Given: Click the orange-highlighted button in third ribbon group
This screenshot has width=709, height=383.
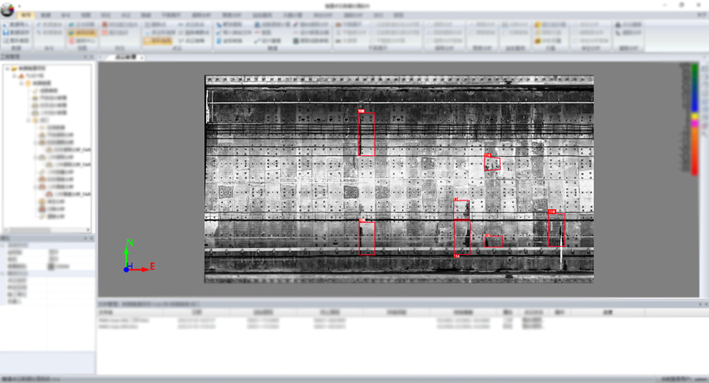Looking at the screenshot, I should click(81, 33).
